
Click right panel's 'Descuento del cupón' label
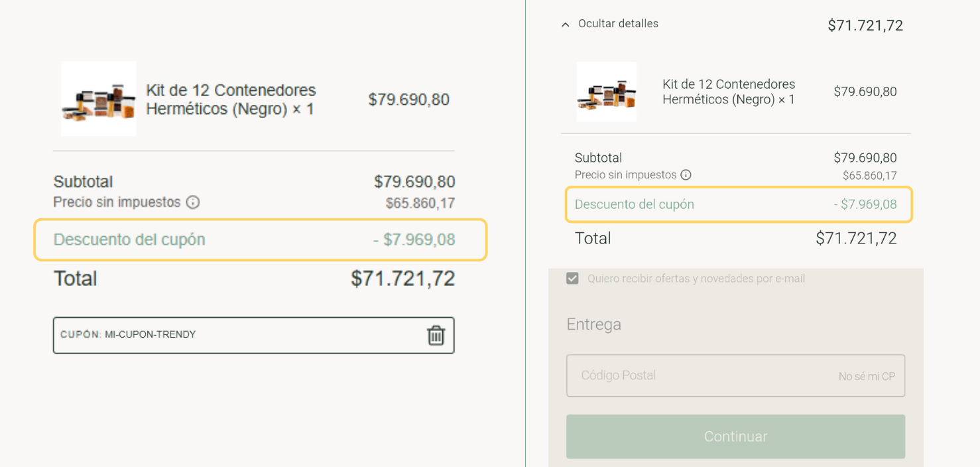[635, 204]
